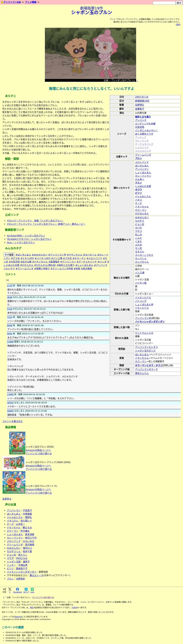
Task: Open the official TMS 東京ムービー movie link
Action: tap(46, 224)
